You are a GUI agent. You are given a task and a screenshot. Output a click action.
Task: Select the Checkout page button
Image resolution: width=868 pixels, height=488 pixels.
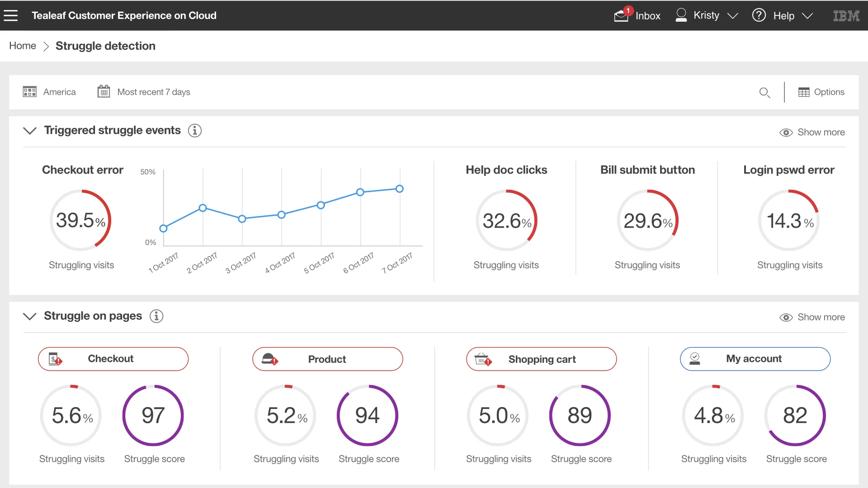[x=113, y=359]
